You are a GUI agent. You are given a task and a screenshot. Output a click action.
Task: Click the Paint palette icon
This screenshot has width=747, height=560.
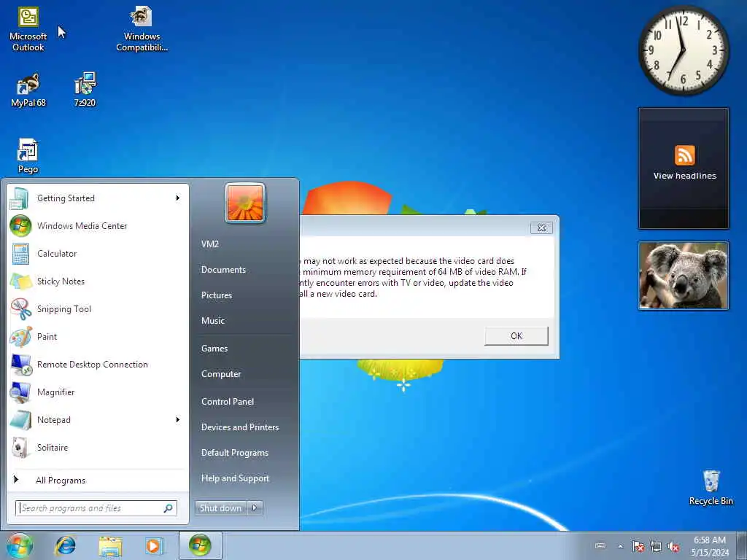tap(20, 337)
